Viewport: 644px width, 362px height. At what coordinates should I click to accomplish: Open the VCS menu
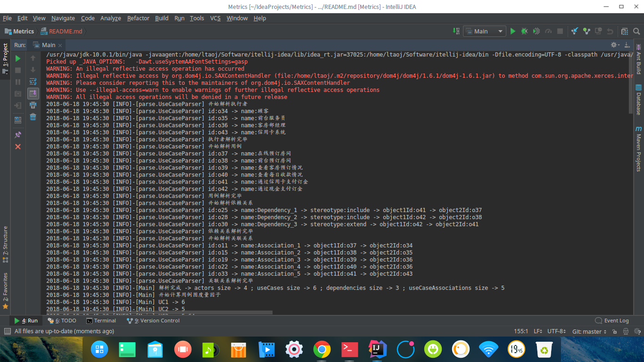[x=215, y=18]
